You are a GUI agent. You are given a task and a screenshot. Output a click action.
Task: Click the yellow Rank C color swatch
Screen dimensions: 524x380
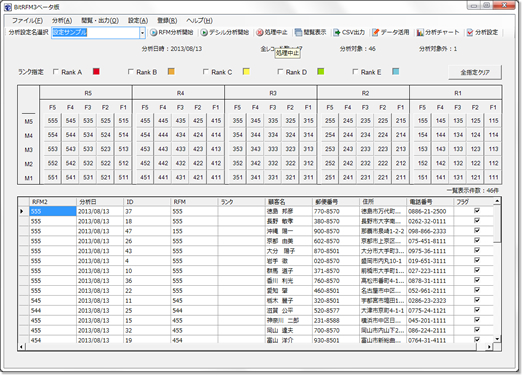coord(246,72)
